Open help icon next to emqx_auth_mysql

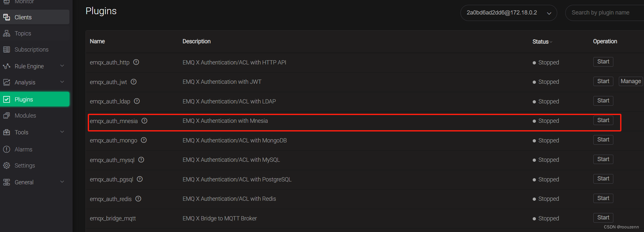click(x=141, y=160)
